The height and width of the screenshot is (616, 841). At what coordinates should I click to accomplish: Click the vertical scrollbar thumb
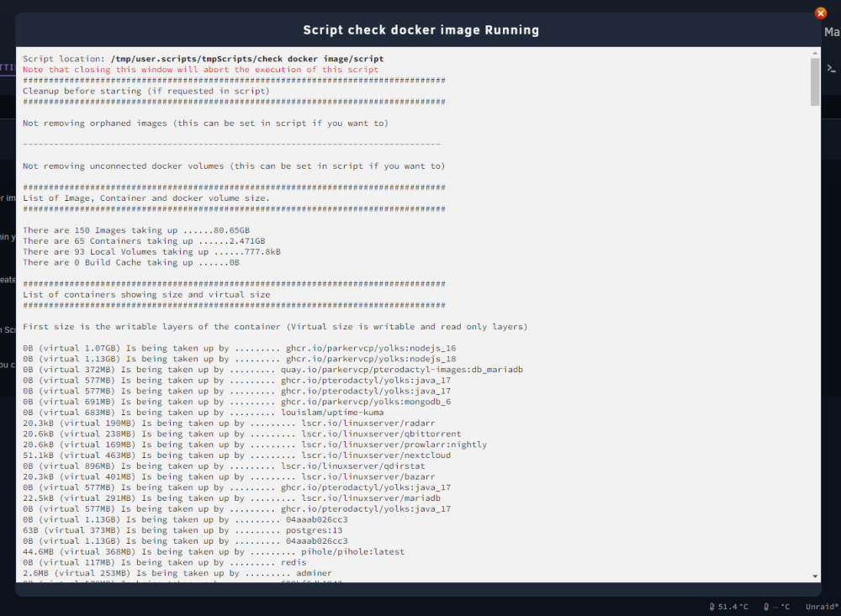[x=815, y=82]
